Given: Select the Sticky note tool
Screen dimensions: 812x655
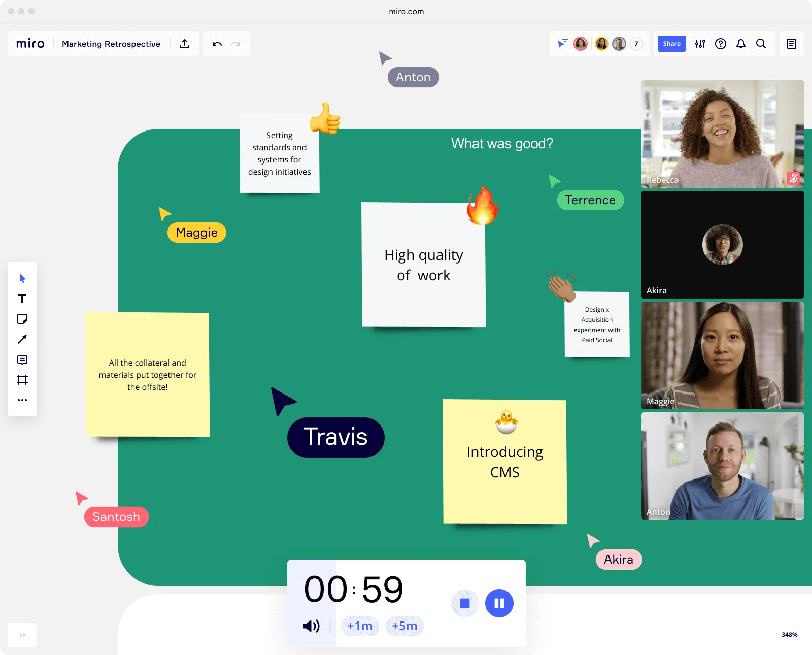Looking at the screenshot, I should 22,319.
